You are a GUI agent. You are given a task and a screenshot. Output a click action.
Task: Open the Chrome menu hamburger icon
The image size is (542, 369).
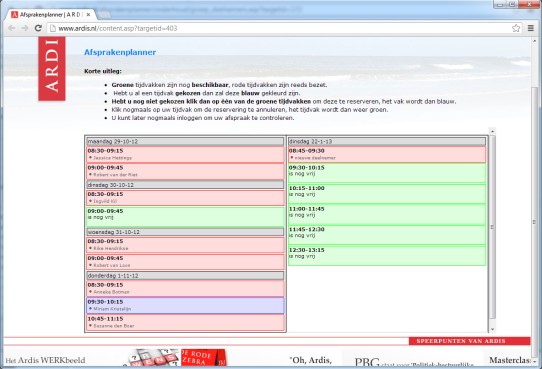[x=531, y=28]
